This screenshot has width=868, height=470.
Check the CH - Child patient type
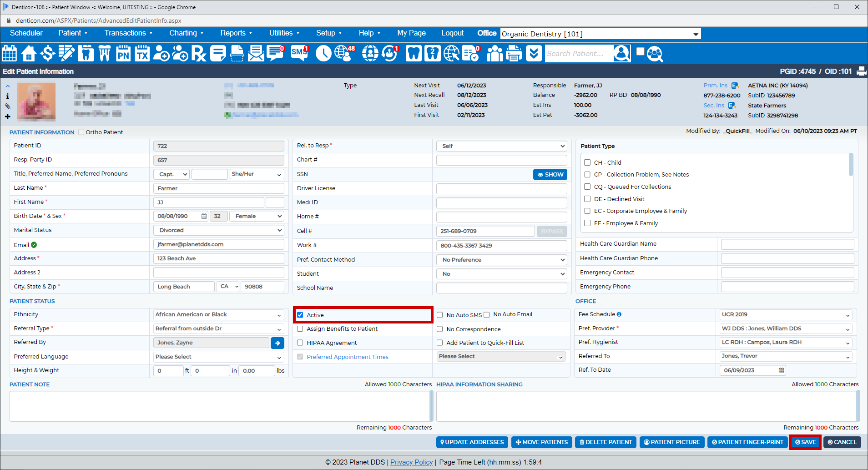click(587, 162)
